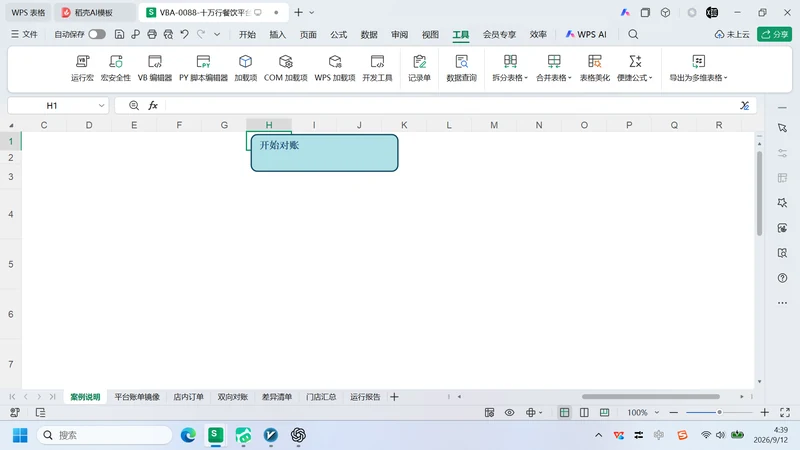
Task: Expand the formula bar toggle at right
Action: click(x=745, y=105)
